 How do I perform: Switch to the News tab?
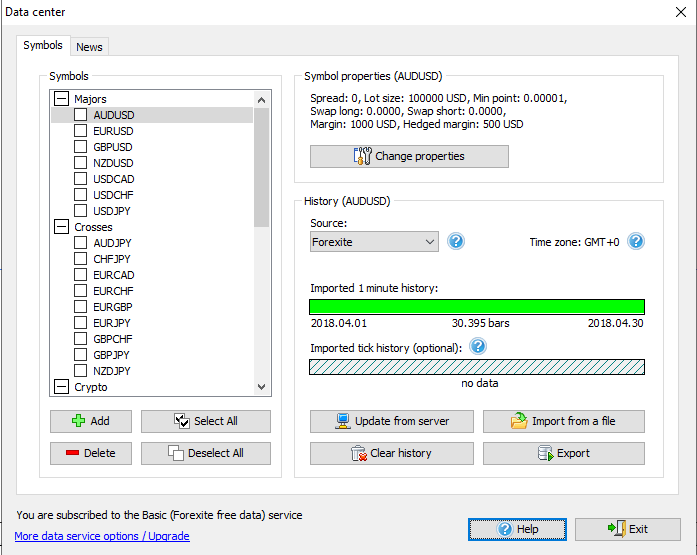pos(89,47)
